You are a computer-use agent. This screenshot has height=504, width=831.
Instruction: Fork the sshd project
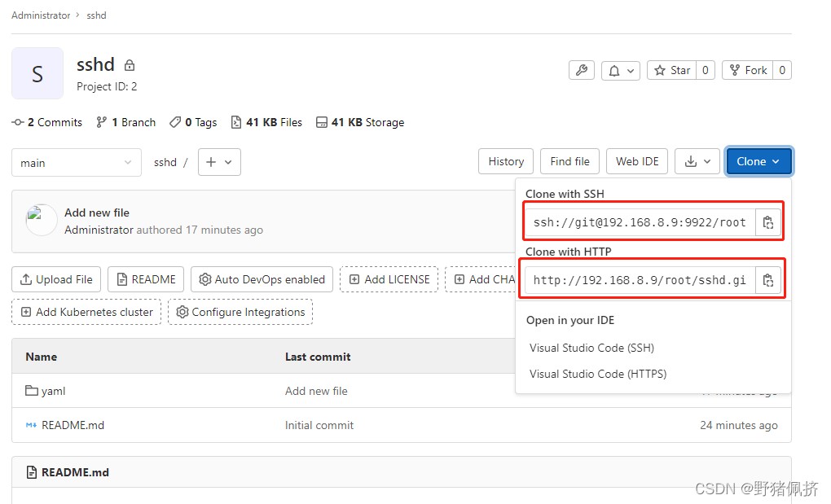(749, 70)
